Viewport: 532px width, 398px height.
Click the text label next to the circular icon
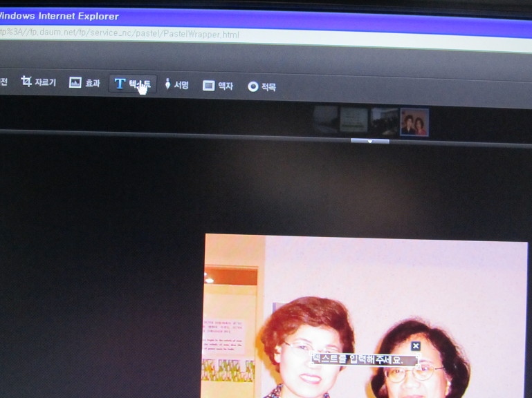coord(268,87)
